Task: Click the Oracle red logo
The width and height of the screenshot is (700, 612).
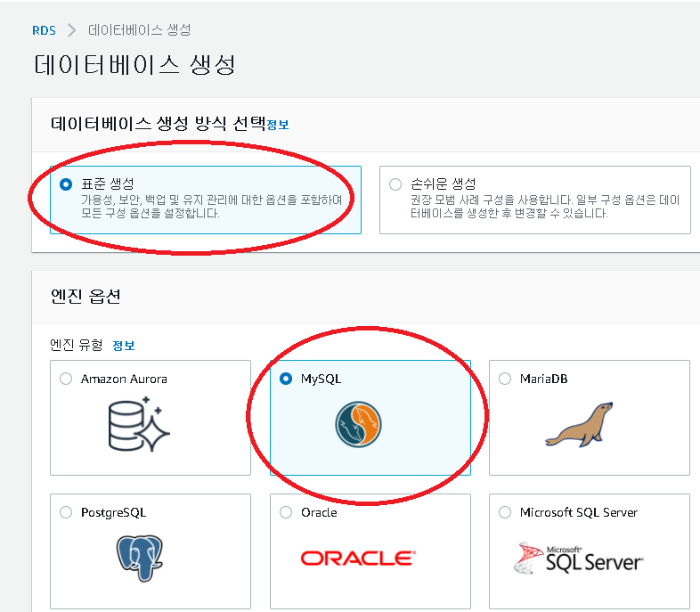Action: click(358, 559)
